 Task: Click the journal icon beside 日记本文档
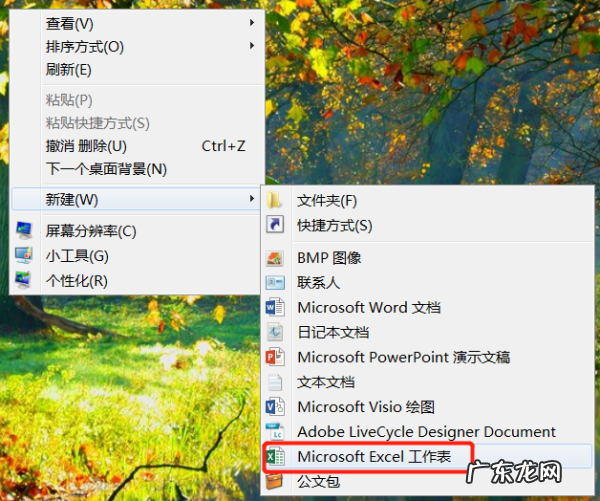275,332
